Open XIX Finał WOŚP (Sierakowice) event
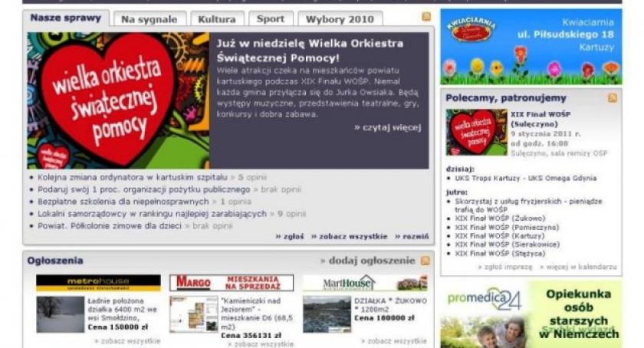The height and width of the screenshot is (348, 644). (x=508, y=245)
